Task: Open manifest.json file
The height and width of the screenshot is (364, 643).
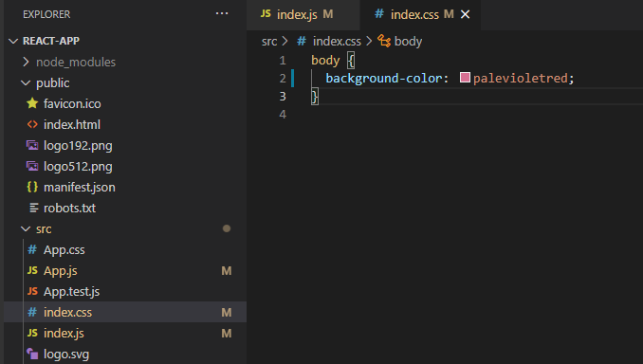Action: pyautogui.click(x=80, y=188)
